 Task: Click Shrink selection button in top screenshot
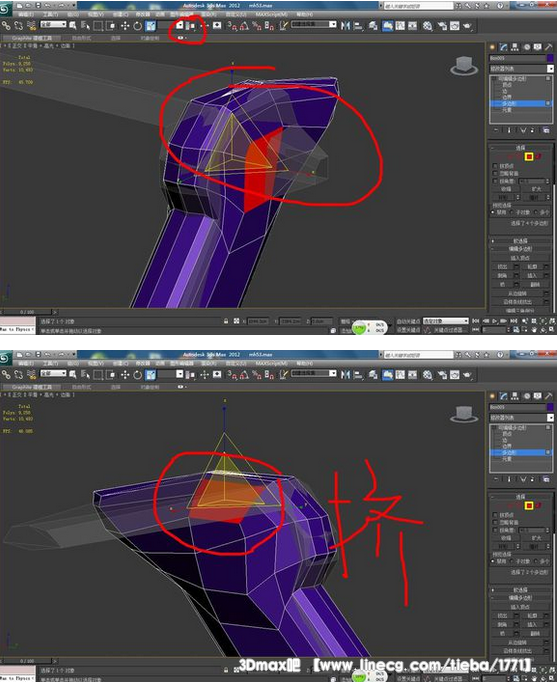[x=506, y=189]
